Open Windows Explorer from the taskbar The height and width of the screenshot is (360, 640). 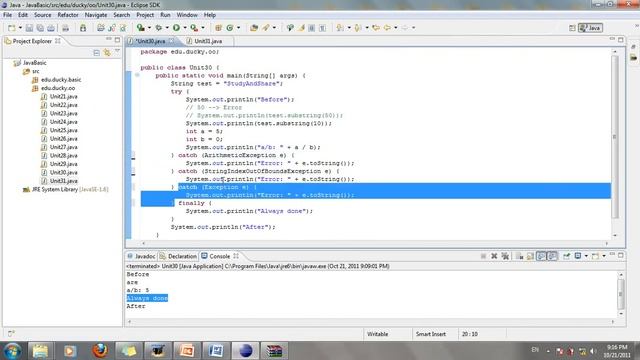(40, 351)
